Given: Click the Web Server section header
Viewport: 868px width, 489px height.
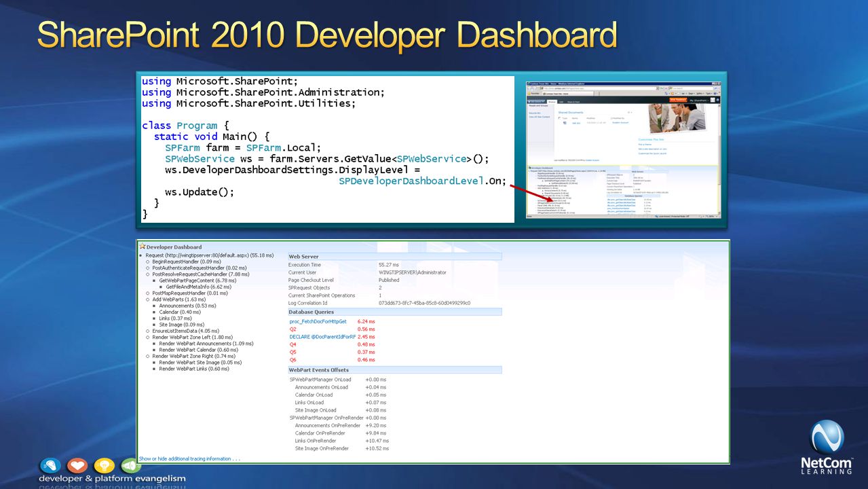Looking at the screenshot, I should [394, 257].
